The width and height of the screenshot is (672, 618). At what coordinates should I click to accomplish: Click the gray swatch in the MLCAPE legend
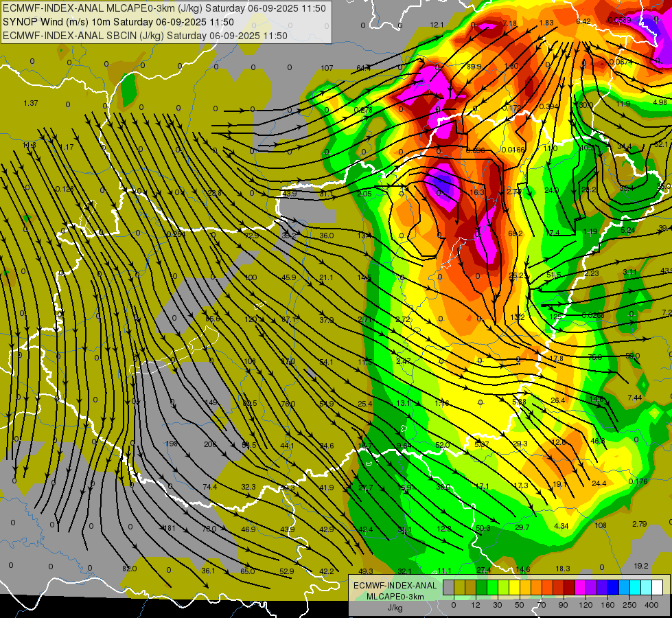coord(449,587)
